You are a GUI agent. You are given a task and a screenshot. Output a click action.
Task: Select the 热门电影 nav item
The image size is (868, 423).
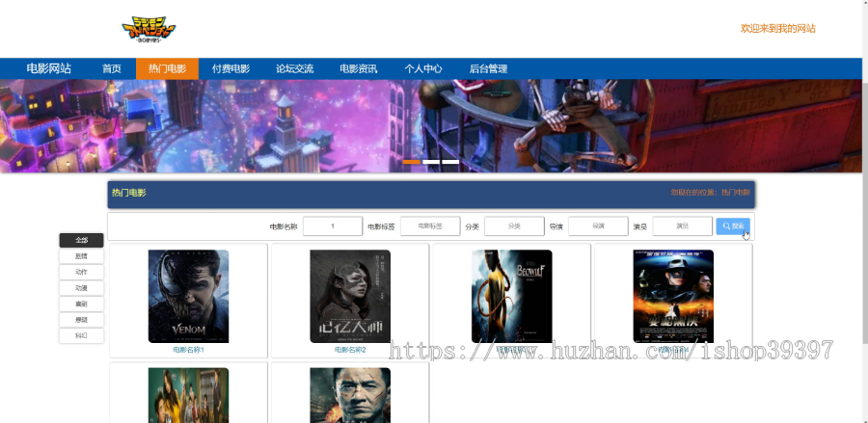pyautogui.click(x=167, y=68)
